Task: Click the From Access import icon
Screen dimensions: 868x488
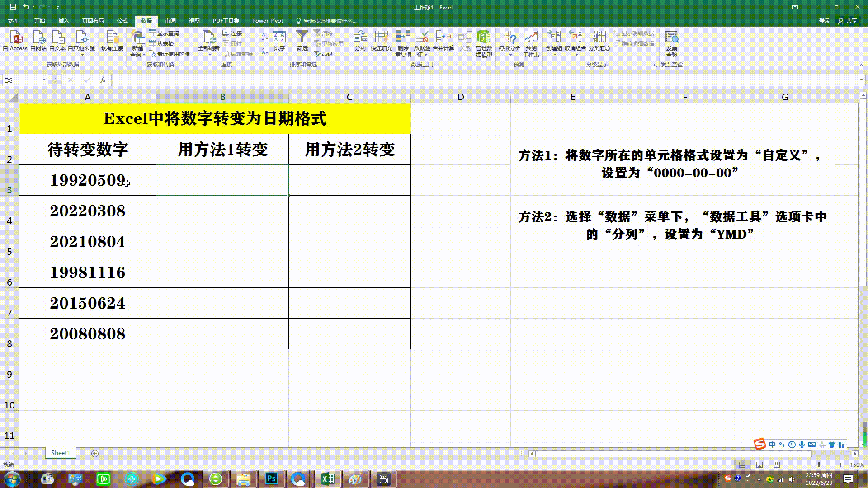Action: 16,41
